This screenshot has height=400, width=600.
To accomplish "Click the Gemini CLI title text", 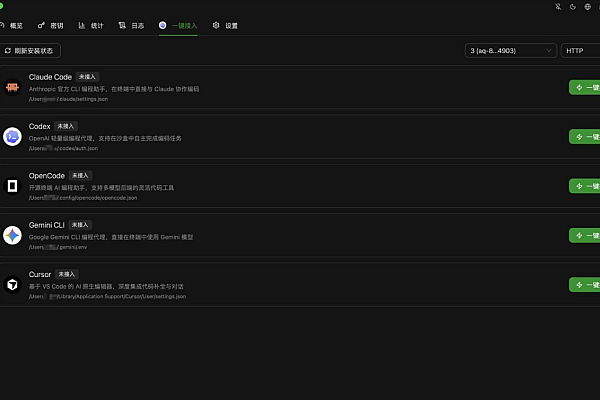I will click(46, 225).
